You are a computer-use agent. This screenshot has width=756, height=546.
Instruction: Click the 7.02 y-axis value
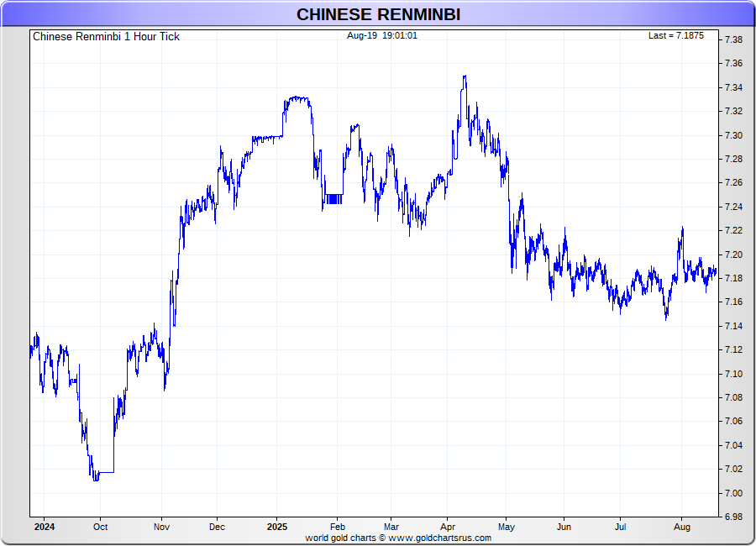click(x=734, y=469)
